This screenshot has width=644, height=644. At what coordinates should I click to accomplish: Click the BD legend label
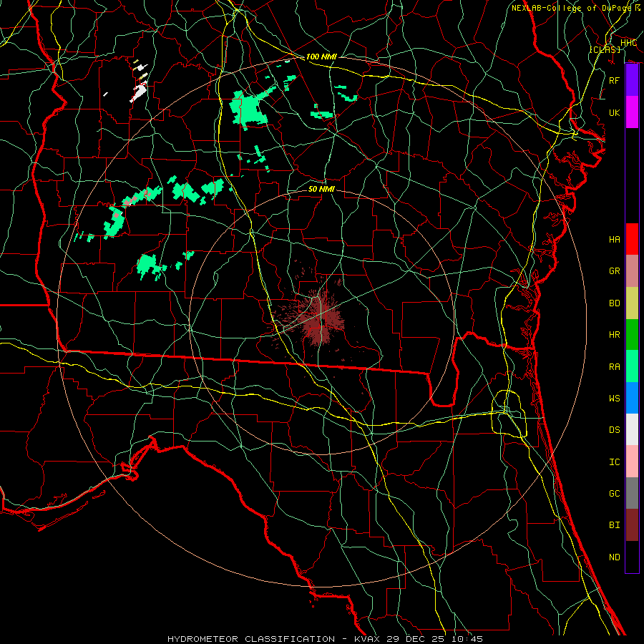tap(615, 303)
